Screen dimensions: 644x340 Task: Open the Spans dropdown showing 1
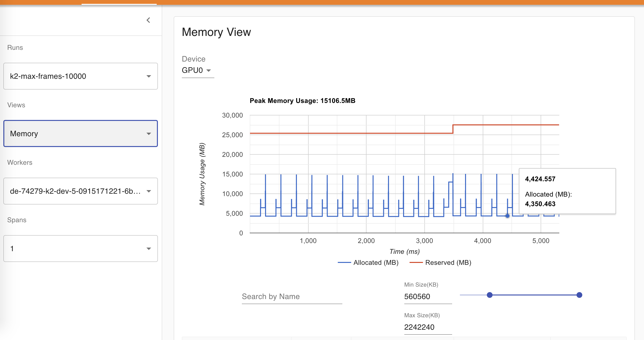pyautogui.click(x=80, y=249)
